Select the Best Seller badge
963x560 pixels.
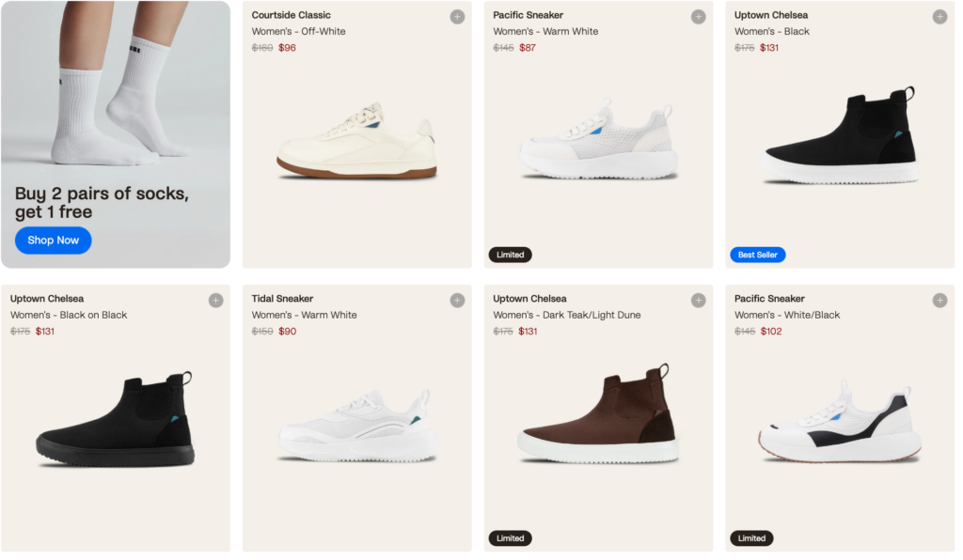point(757,255)
